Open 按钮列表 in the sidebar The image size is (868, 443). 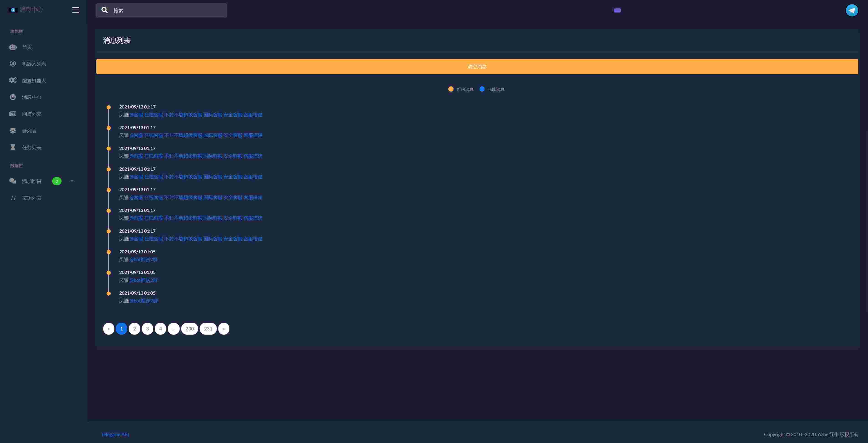[x=32, y=198]
